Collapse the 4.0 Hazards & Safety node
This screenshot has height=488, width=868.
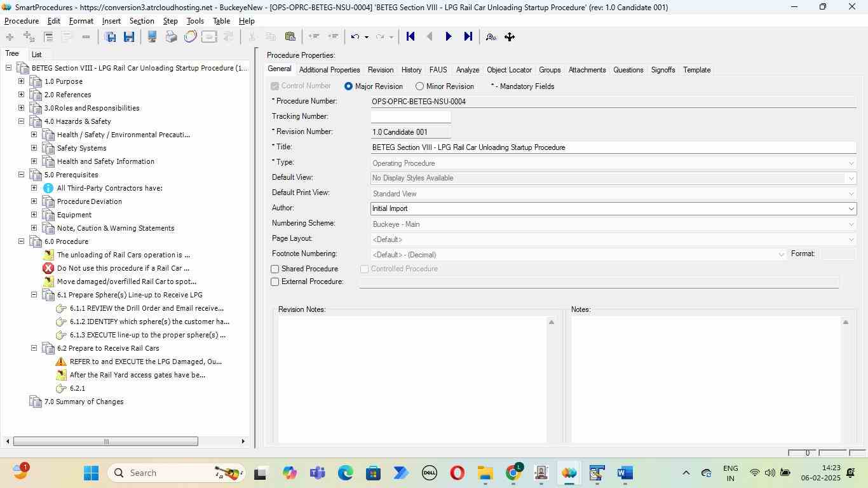click(21, 121)
